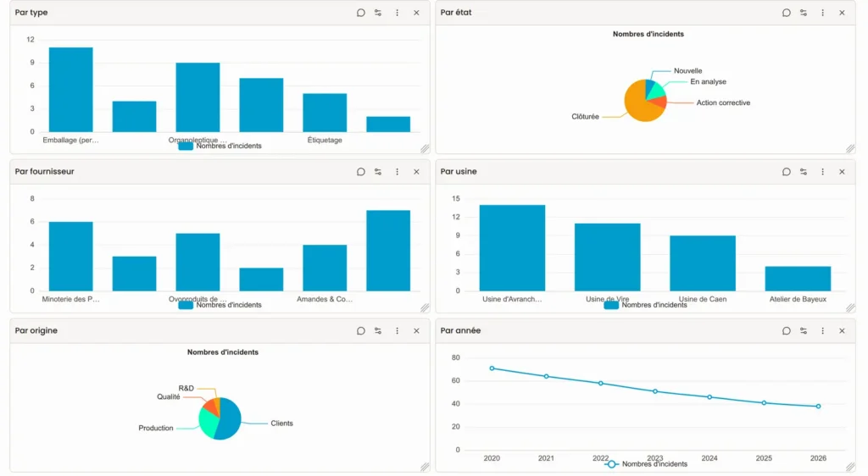Open filter settings for Par type panel
Screen dimensions: 868x476
pos(378,13)
